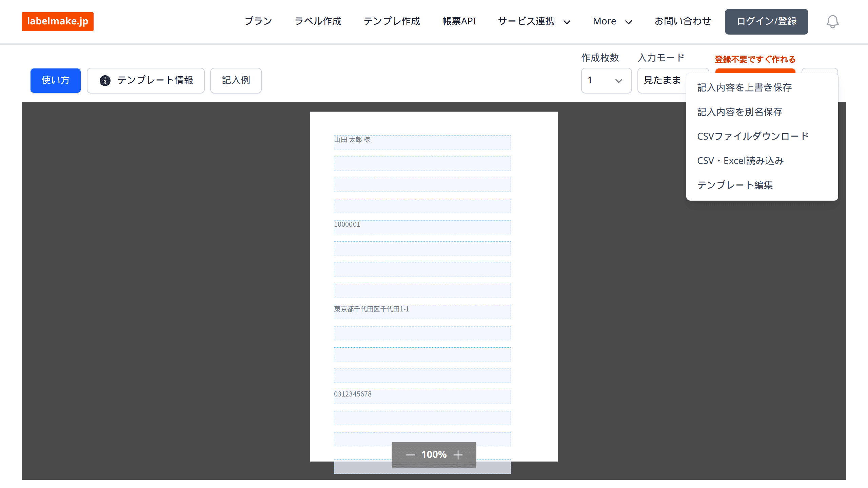Click the empty field directly below 山田 太郎 様
868x488 pixels.
click(x=422, y=164)
